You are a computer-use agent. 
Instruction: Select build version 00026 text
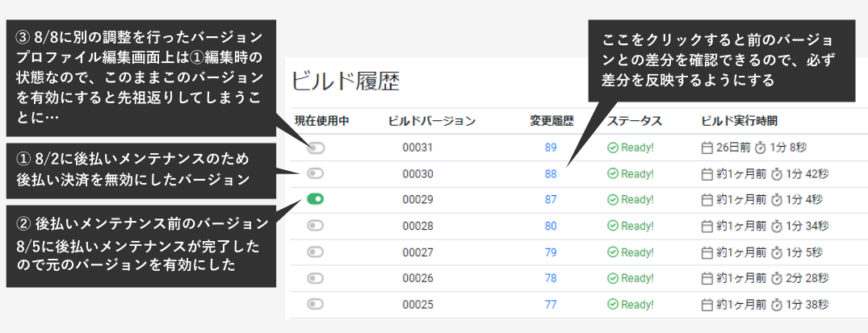coord(417,278)
